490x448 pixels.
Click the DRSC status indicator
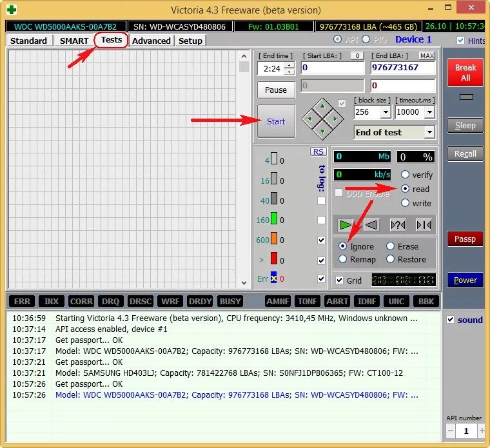[141, 301]
